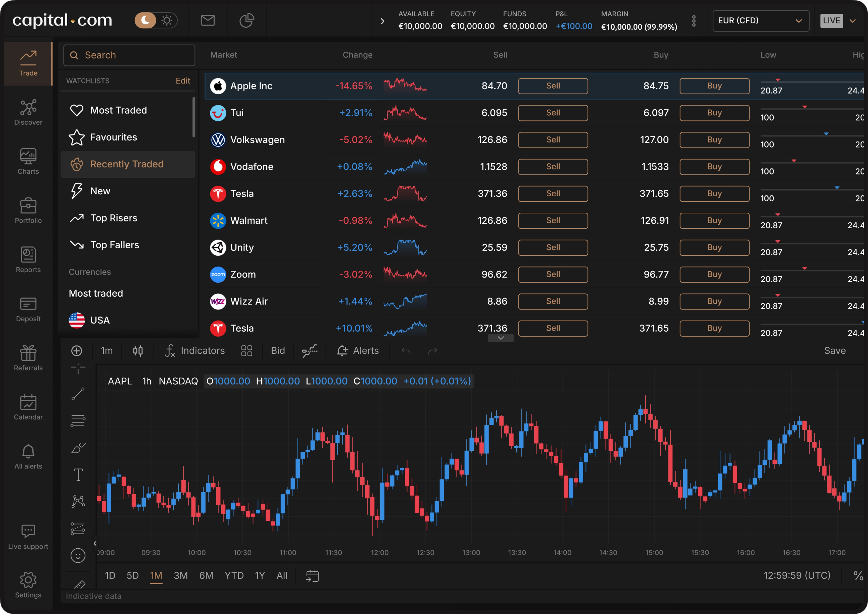This screenshot has width=868, height=614.
Task: Collapse market list with down chevron
Action: coord(501,338)
